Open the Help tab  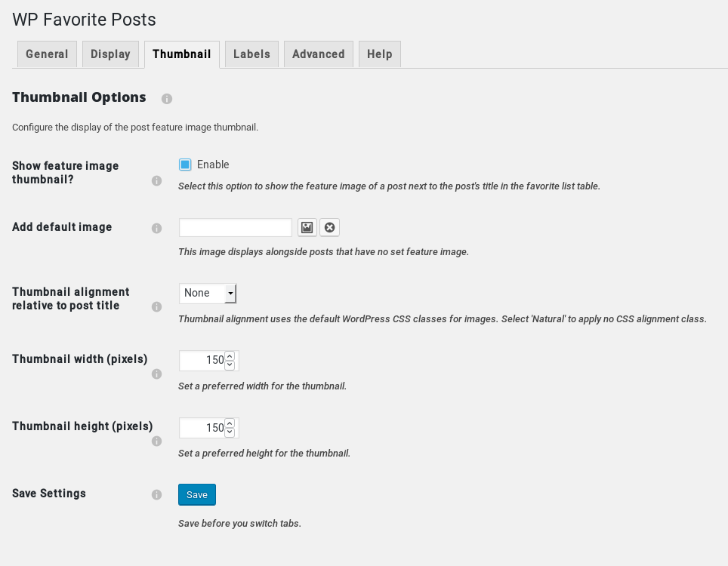coord(380,54)
